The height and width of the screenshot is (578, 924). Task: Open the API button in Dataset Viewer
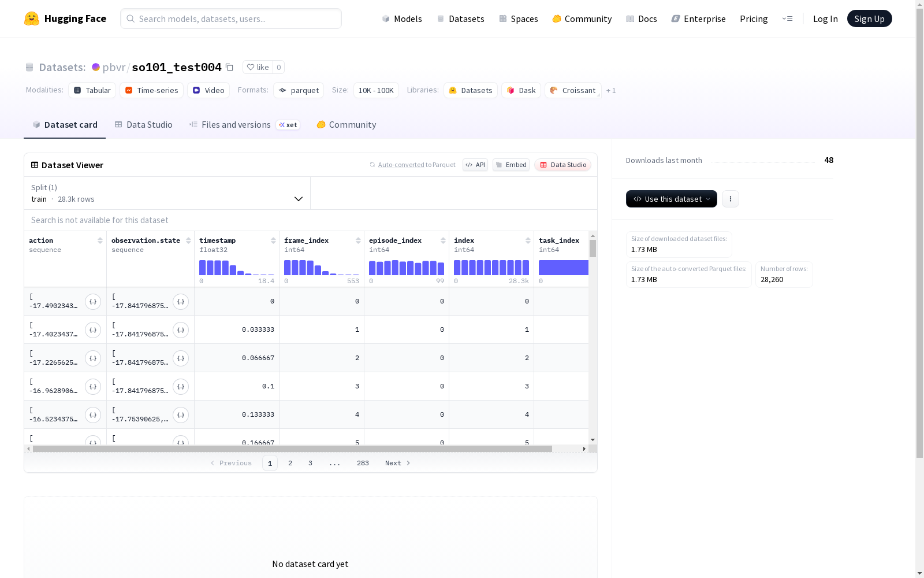pos(475,165)
